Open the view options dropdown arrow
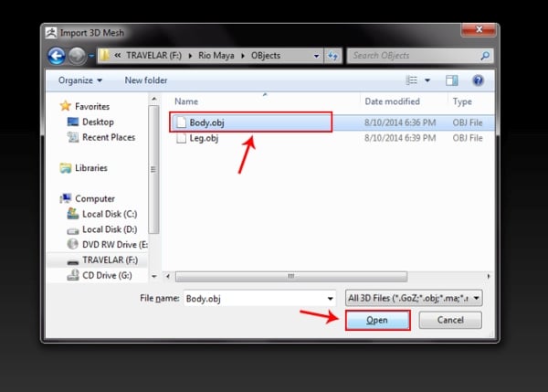The width and height of the screenshot is (548, 392). 427,80
